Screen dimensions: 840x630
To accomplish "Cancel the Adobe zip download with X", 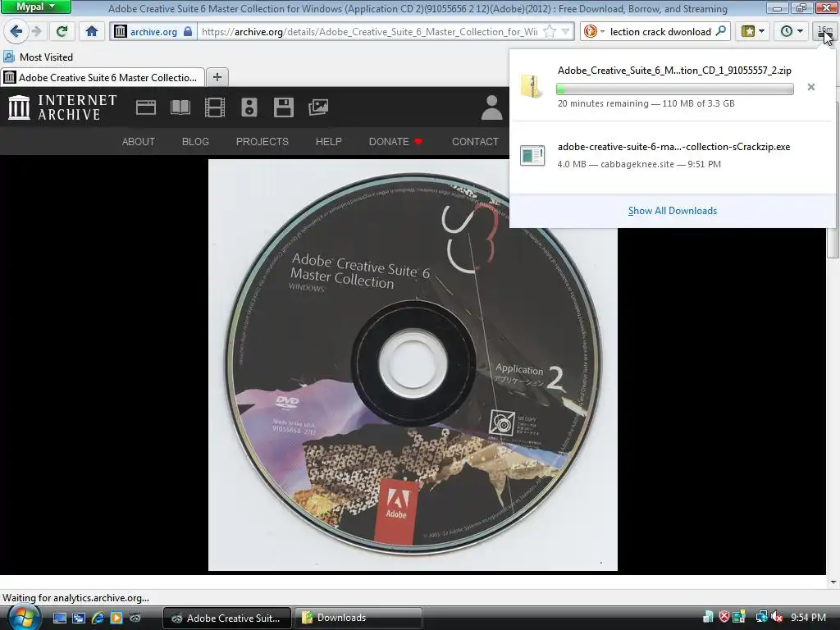I will (811, 87).
